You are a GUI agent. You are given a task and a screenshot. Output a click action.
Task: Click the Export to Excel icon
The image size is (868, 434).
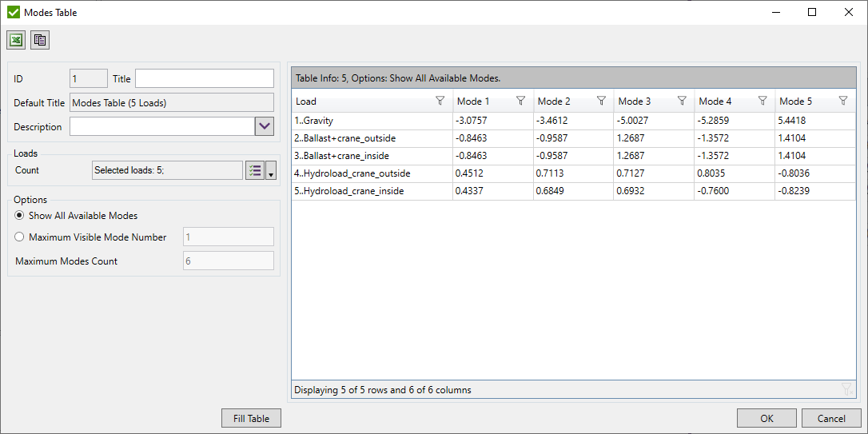coord(16,40)
